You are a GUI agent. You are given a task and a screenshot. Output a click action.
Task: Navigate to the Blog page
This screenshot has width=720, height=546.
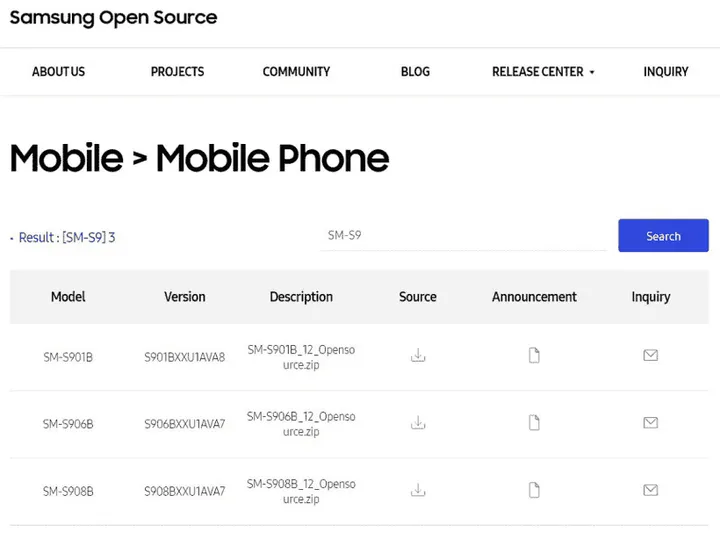415,72
